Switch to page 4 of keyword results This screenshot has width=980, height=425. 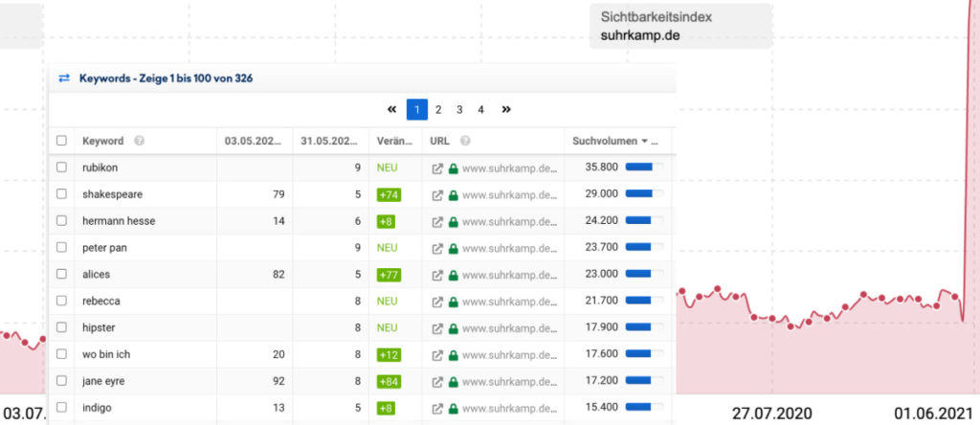pos(480,109)
